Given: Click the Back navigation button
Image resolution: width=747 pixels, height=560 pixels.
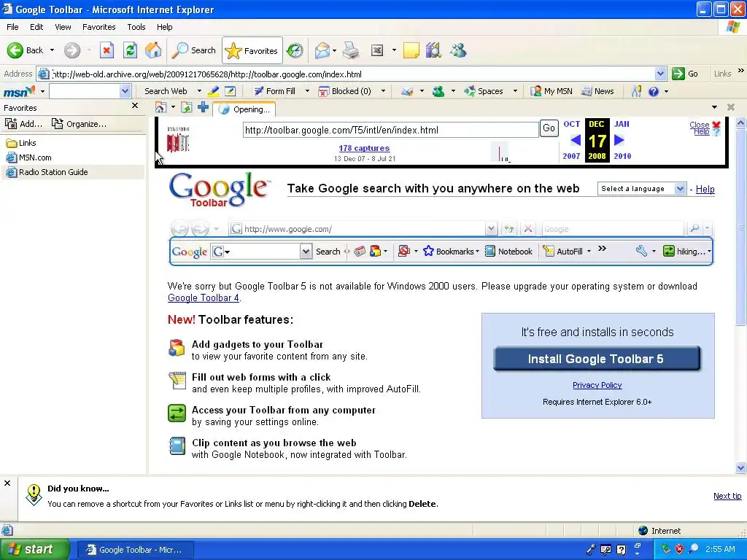Looking at the screenshot, I should (26, 50).
